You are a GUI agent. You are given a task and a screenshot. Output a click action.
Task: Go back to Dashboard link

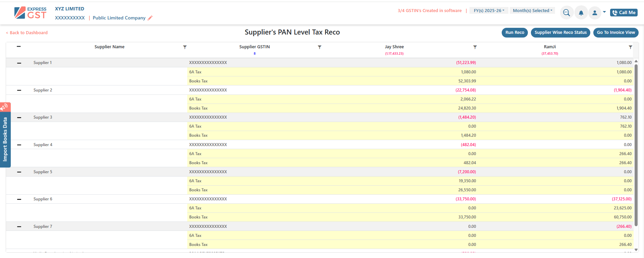pos(27,33)
